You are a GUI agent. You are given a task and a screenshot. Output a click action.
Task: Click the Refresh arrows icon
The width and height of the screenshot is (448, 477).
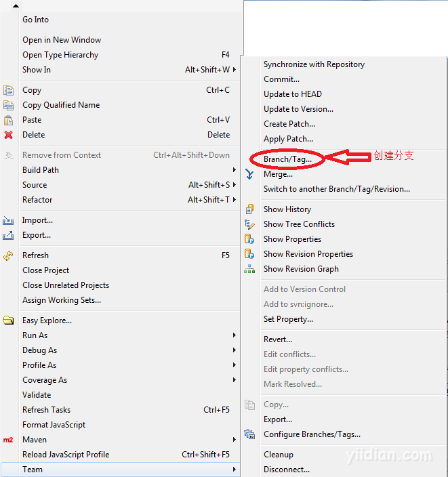tap(8, 255)
